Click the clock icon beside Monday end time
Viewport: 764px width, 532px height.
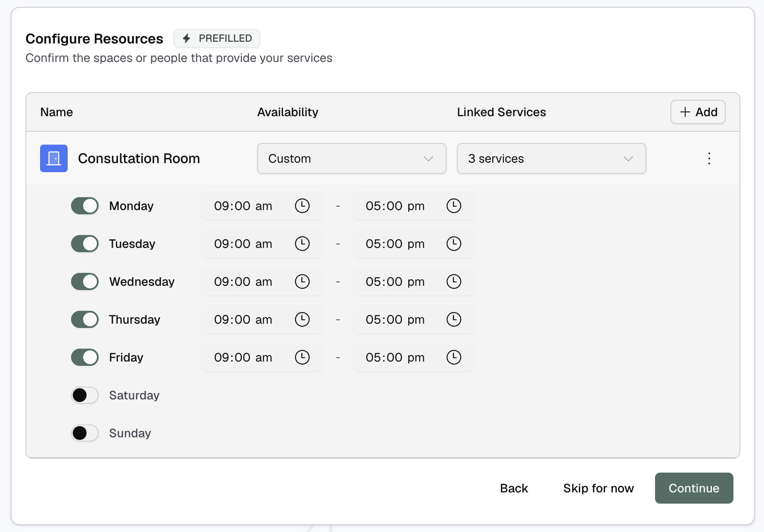click(x=454, y=206)
